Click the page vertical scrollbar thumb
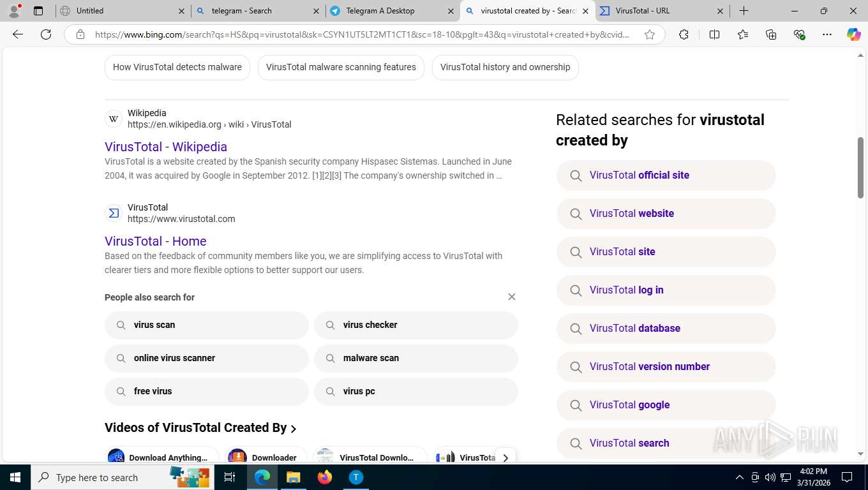 tap(860, 168)
